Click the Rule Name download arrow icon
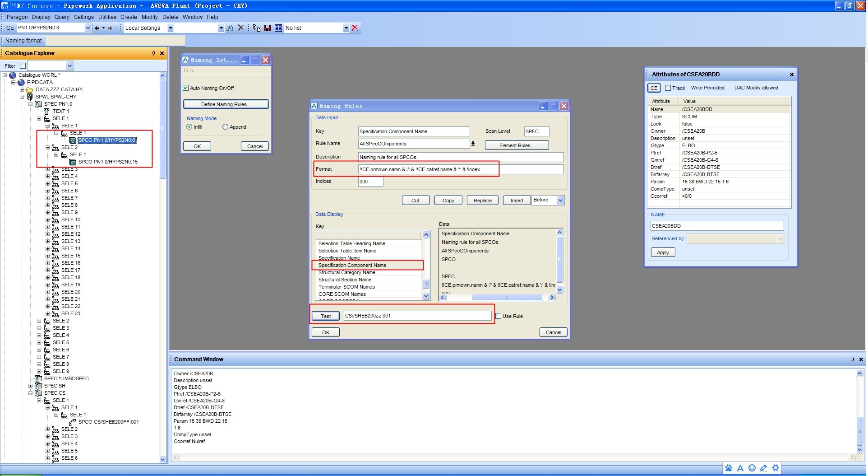 tap(473, 144)
